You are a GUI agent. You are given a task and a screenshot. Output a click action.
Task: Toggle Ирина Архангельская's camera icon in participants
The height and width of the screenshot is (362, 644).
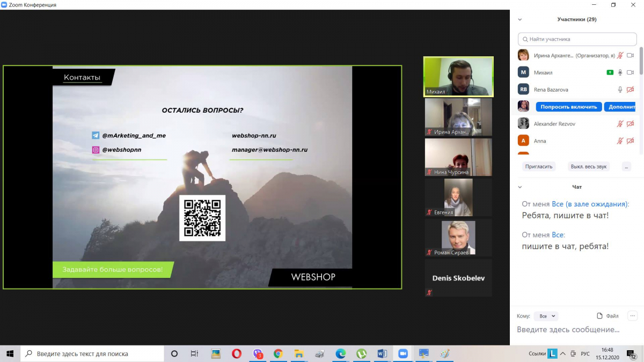click(x=631, y=55)
